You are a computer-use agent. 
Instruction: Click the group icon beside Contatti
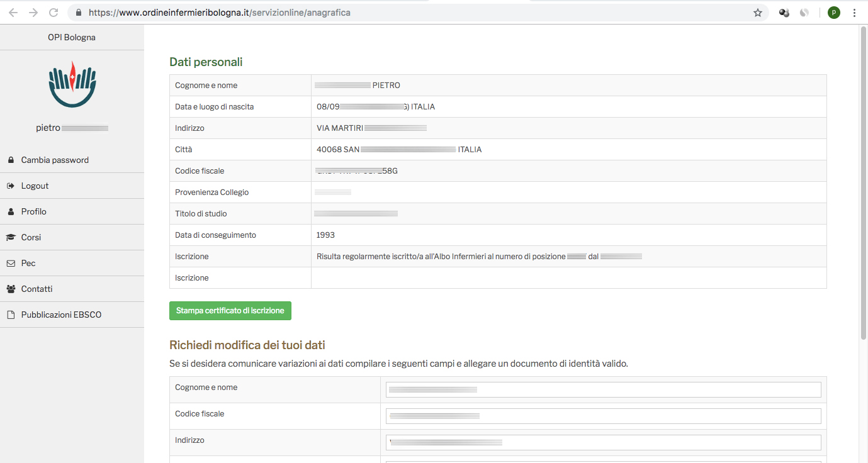pos(11,289)
